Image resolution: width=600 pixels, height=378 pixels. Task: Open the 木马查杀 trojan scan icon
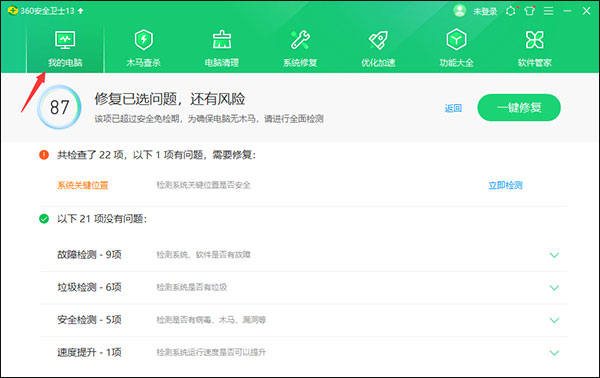point(143,40)
